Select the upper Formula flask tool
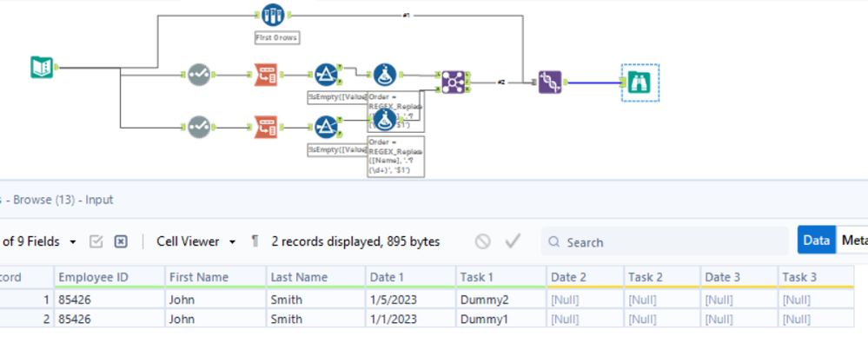The height and width of the screenshot is (343, 868). click(385, 75)
